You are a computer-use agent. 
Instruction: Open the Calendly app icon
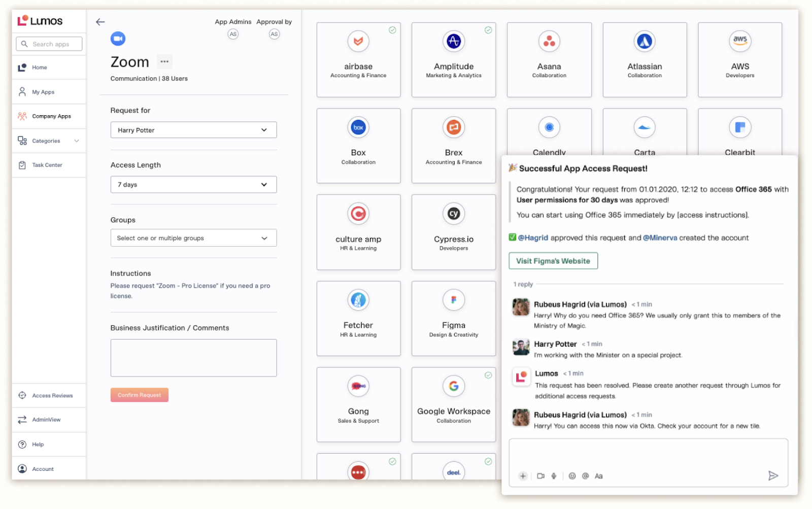(x=549, y=127)
